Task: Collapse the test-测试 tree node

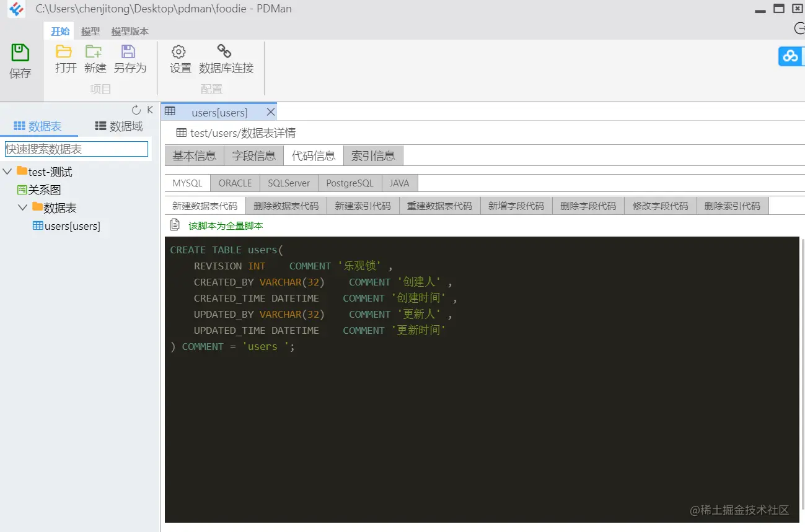Action: [x=7, y=171]
